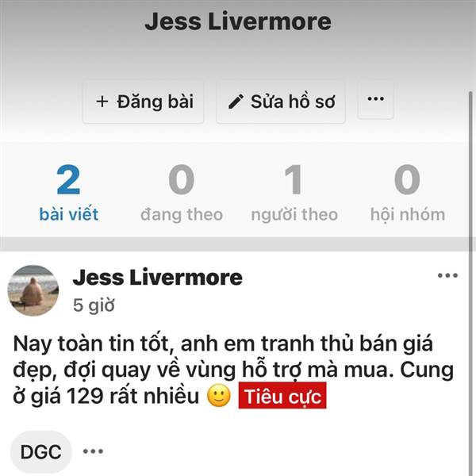Click the plus icon beside Đăng bài
Screen dimensions: 476x476
point(102,102)
